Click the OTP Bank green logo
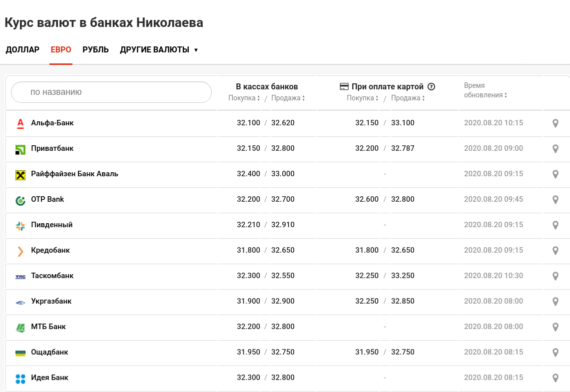Screen dimensions: 570x392 point(20,201)
